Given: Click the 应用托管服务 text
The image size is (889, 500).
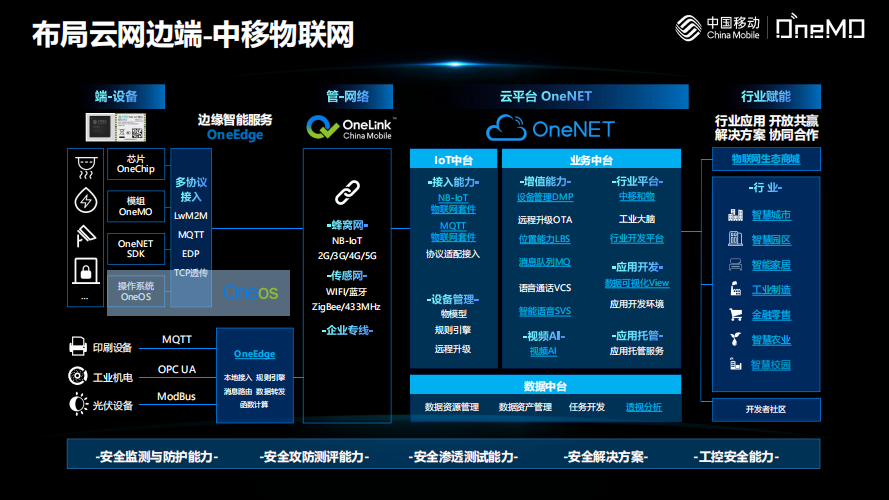Looking at the screenshot, I should tap(636, 351).
